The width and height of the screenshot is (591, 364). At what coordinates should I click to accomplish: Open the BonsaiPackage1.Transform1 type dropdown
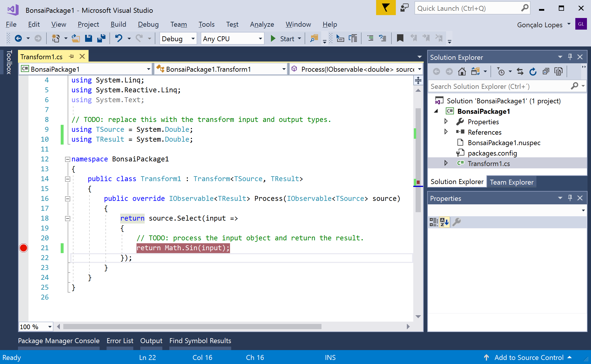pyautogui.click(x=221, y=69)
